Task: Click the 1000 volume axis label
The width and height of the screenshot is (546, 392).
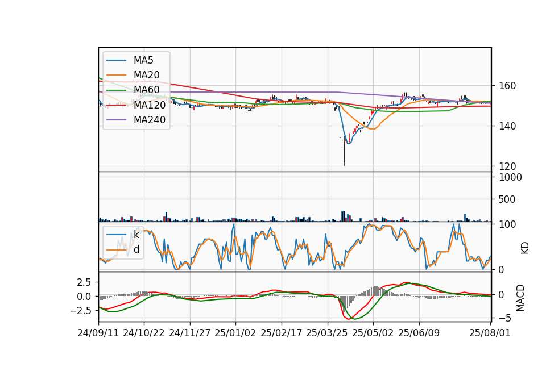Action: pyautogui.click(x=511, y=177)
